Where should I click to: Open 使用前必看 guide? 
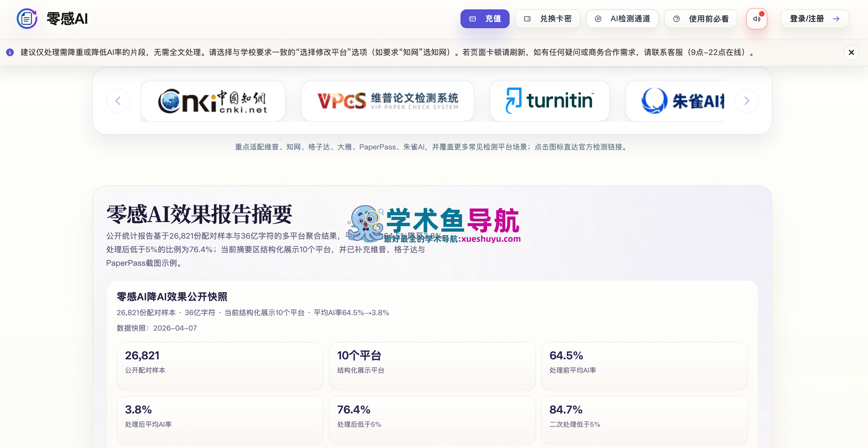701,19
